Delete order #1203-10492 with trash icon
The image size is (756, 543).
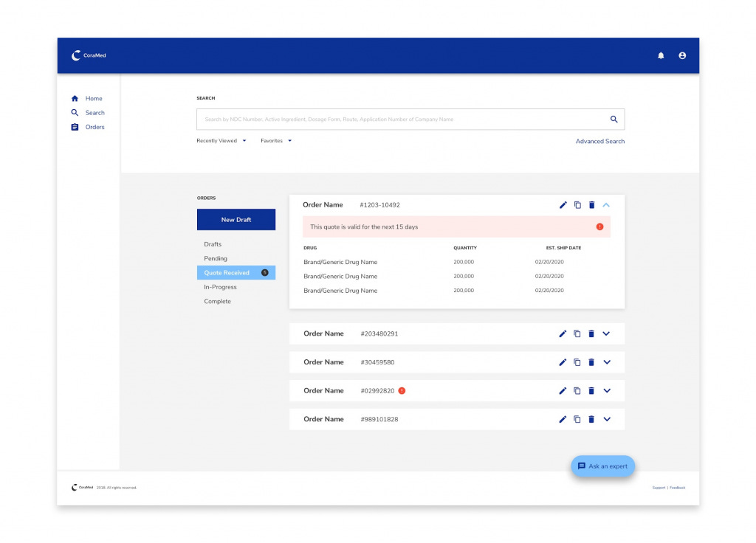[591, 205]
